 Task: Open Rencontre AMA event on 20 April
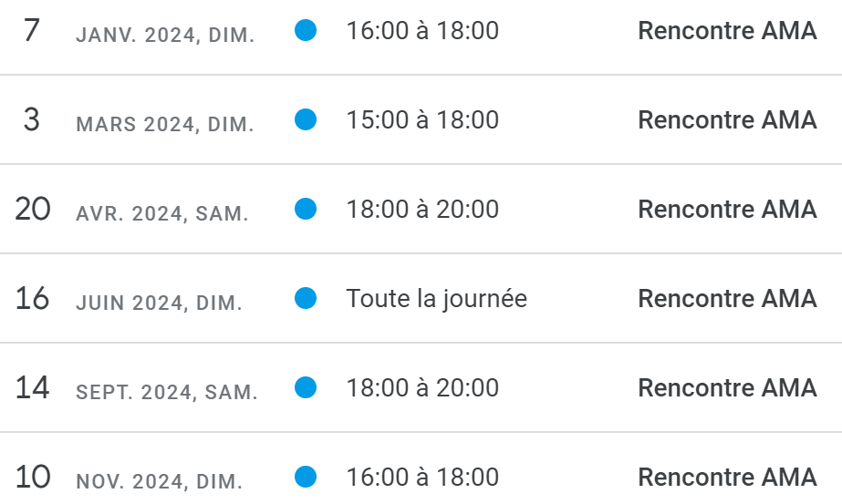point(727,210)
